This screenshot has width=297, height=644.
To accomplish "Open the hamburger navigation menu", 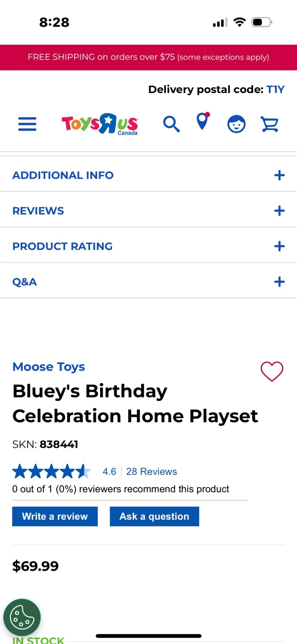I will [x=27, y=124].
